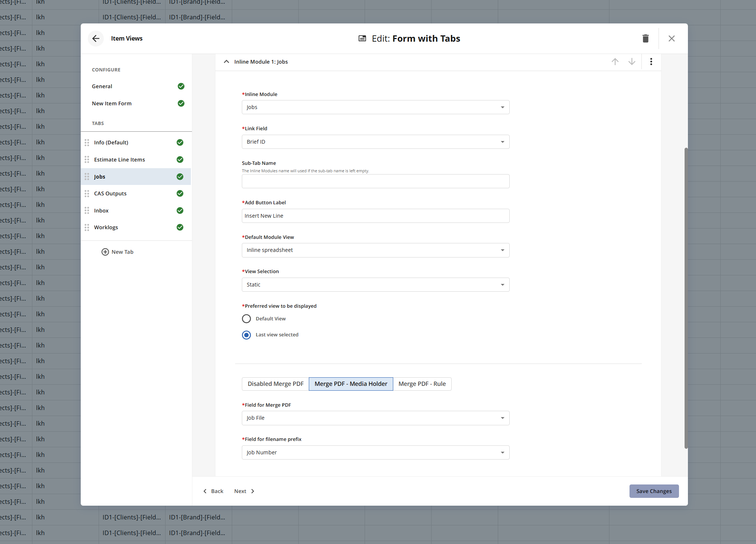Viewport: 756px width, 544px height.
Task: Click the Back navigation button
Action: 213,491
